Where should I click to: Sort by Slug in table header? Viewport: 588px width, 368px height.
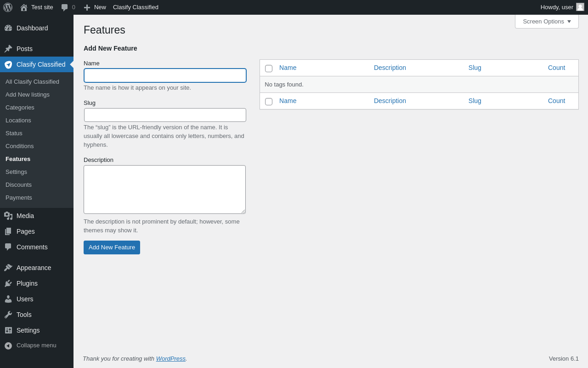point(475,68)
